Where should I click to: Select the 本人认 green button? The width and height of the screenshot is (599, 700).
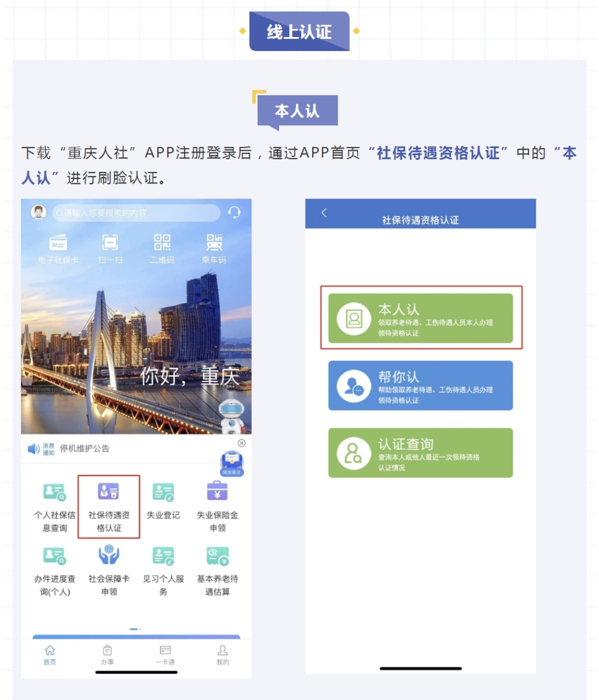[420, 319]
